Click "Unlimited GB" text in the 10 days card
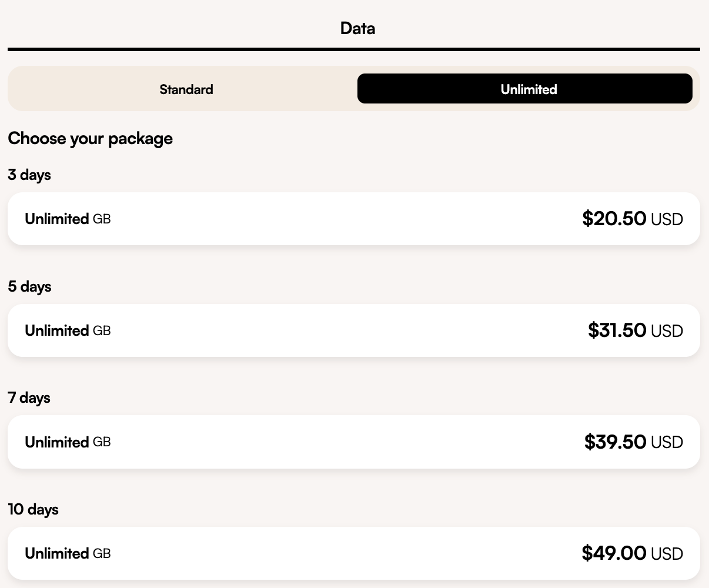Screen dimensions: 709x588 pos(68,553)
